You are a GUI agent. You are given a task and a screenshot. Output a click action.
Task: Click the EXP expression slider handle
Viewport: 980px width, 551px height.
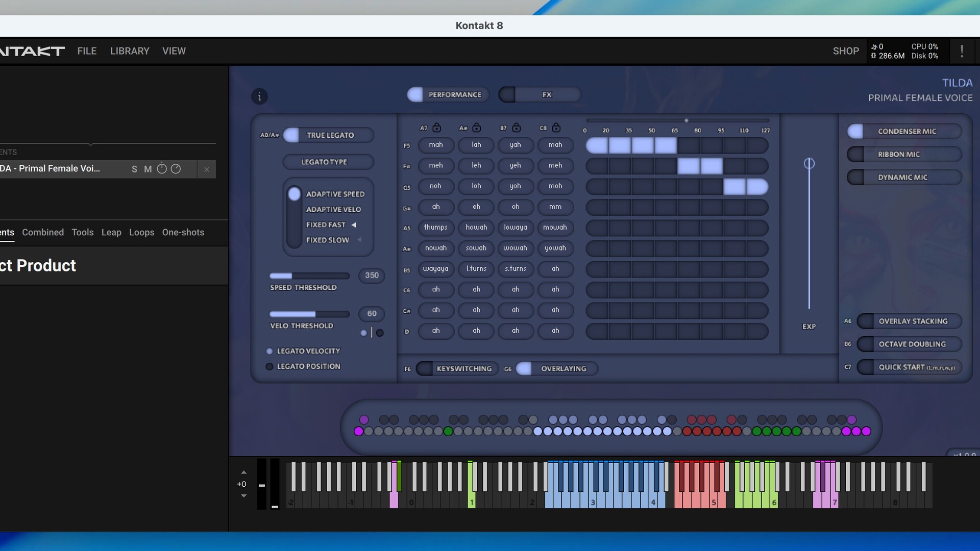pyautogui.click(x=809, y=163)
